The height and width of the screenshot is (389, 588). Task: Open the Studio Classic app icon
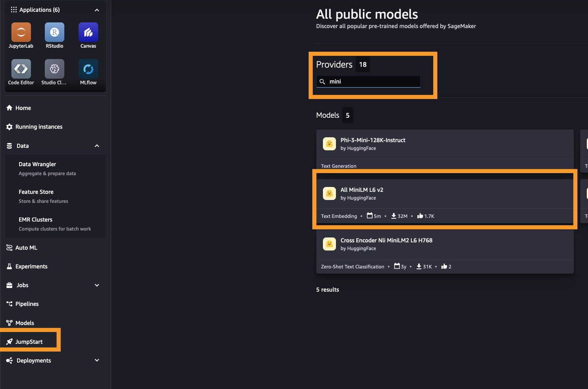(55, 69)
